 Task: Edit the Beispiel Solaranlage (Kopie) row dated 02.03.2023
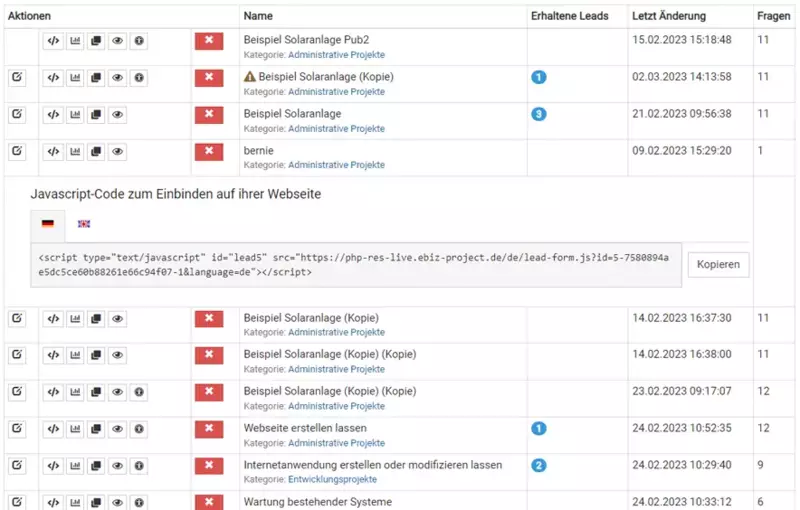pos(17,78)
